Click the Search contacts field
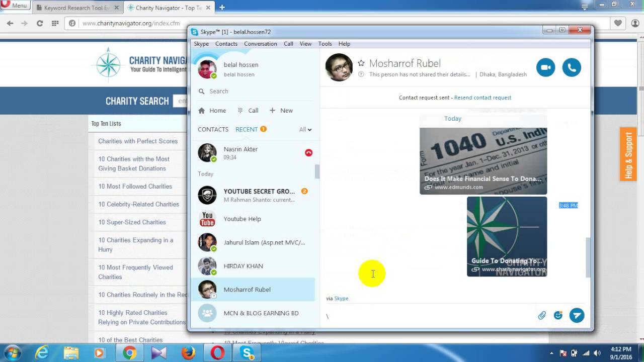 coord(254,91)
